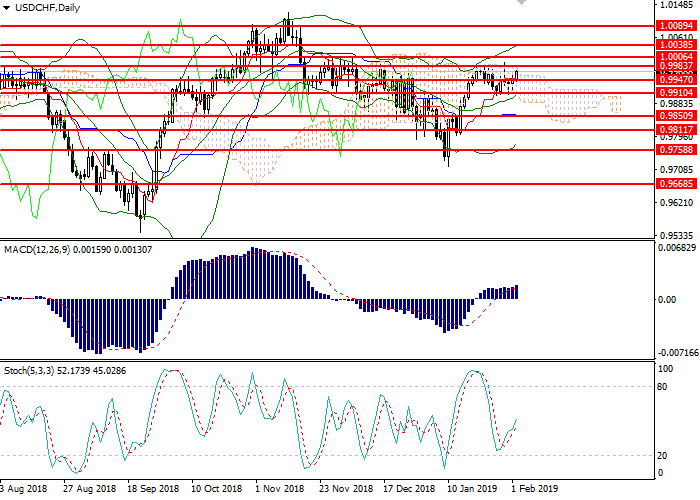This screenshot has width=700, height=500.
Task: Click the 27 Aug 2018 date label
Action: click(89, 488)
